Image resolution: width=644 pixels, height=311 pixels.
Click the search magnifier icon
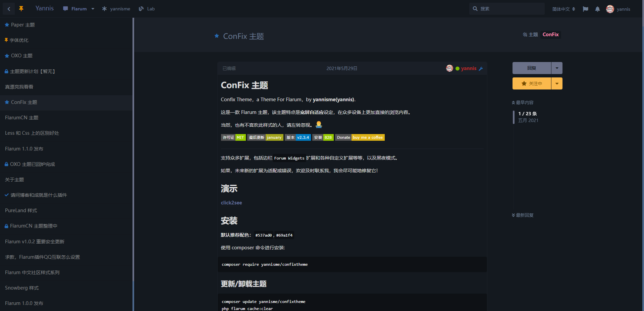coord(475,9)
